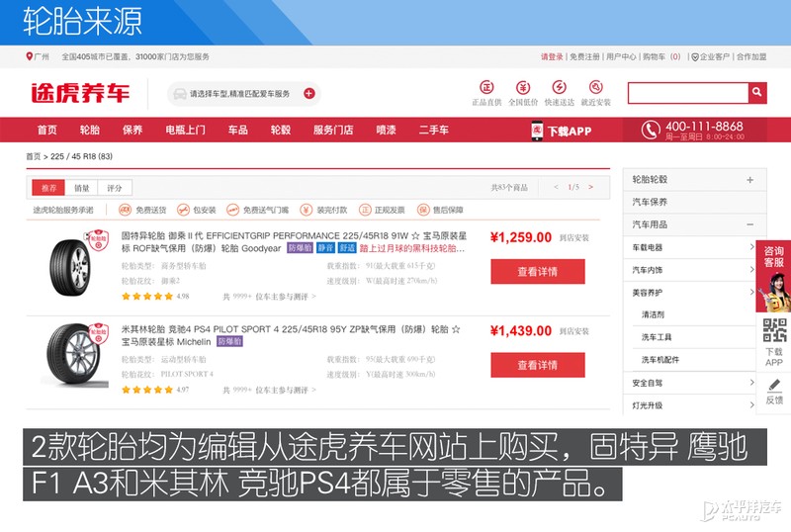Select the 推荐 sort tab
791x532 pixels.
click(48, 188)
